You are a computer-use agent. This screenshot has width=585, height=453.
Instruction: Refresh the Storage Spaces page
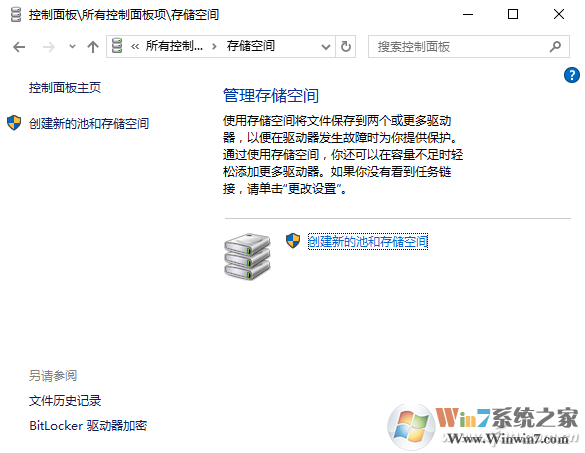[346, 47]
